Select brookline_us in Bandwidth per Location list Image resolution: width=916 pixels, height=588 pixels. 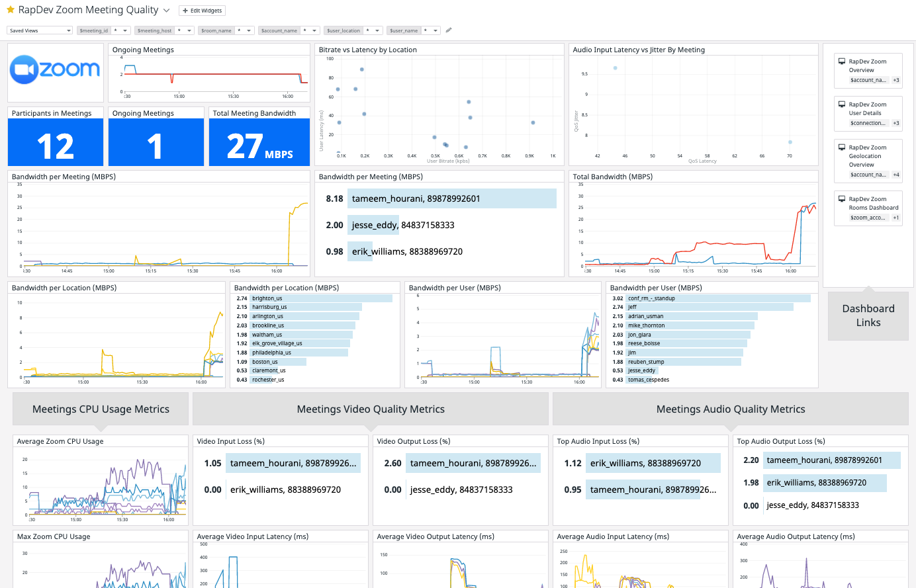[315, 325]
